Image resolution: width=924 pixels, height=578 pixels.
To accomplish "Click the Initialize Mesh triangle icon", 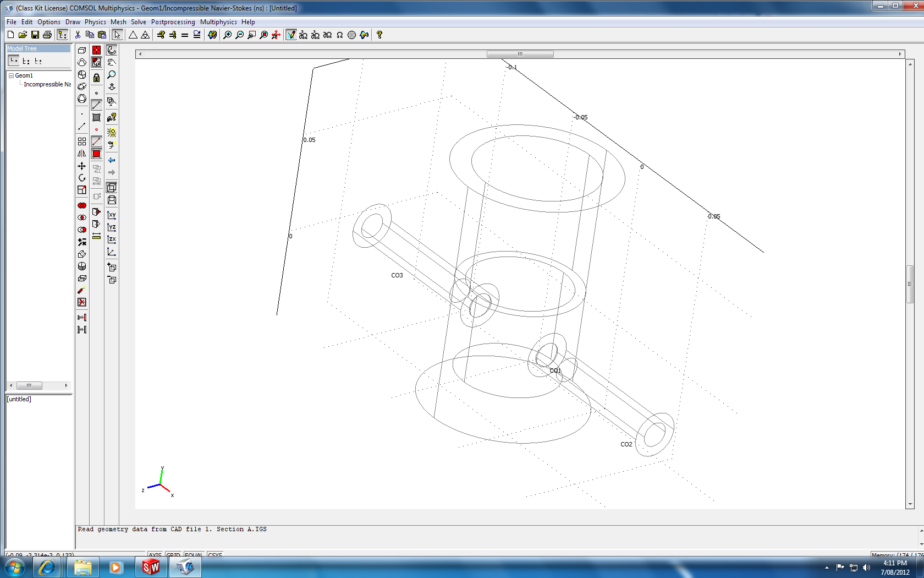I will click(x=133, y=35).
